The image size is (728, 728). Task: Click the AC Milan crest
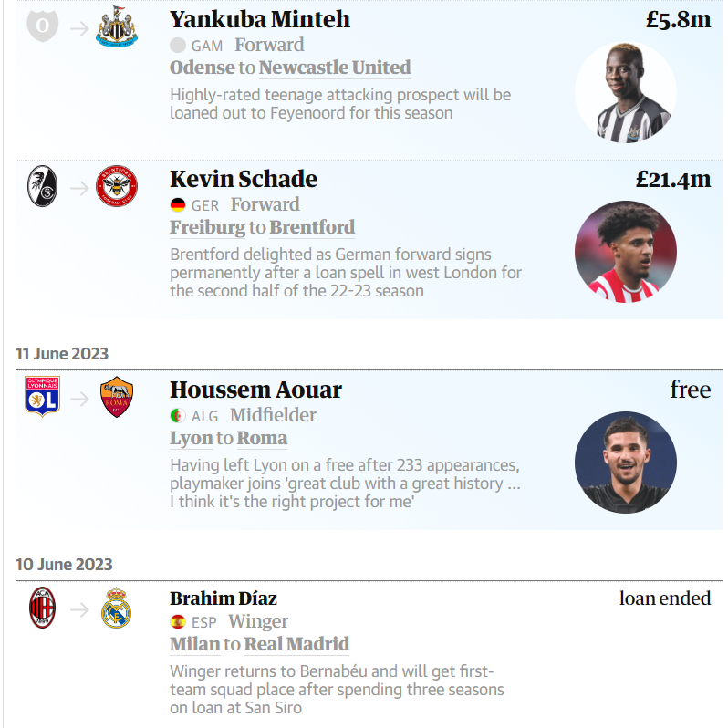[x=42, y=608]
